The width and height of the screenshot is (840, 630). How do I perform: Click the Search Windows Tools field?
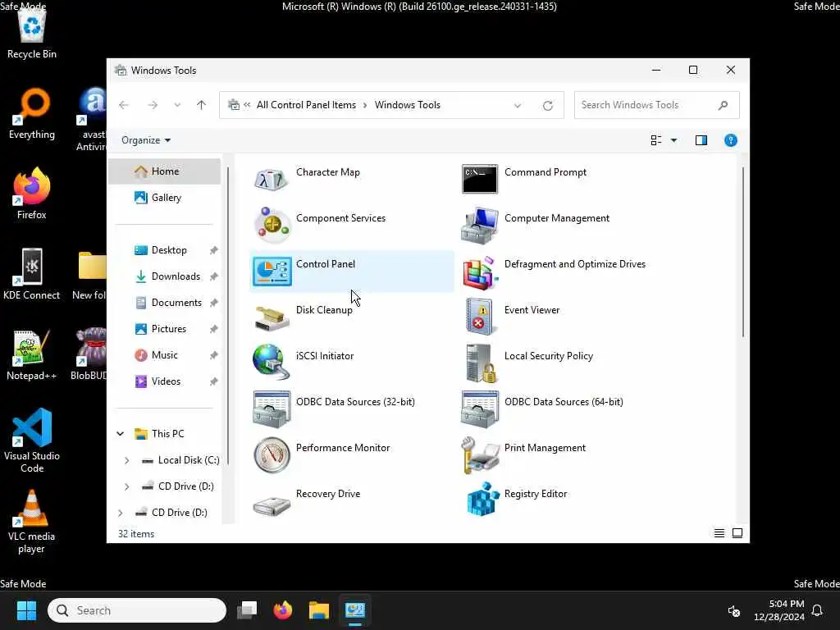click(x=657, y=105)
